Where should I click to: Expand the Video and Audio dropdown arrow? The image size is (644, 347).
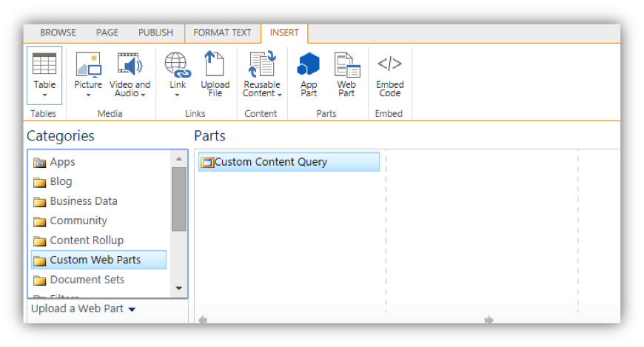coord(143,95)
